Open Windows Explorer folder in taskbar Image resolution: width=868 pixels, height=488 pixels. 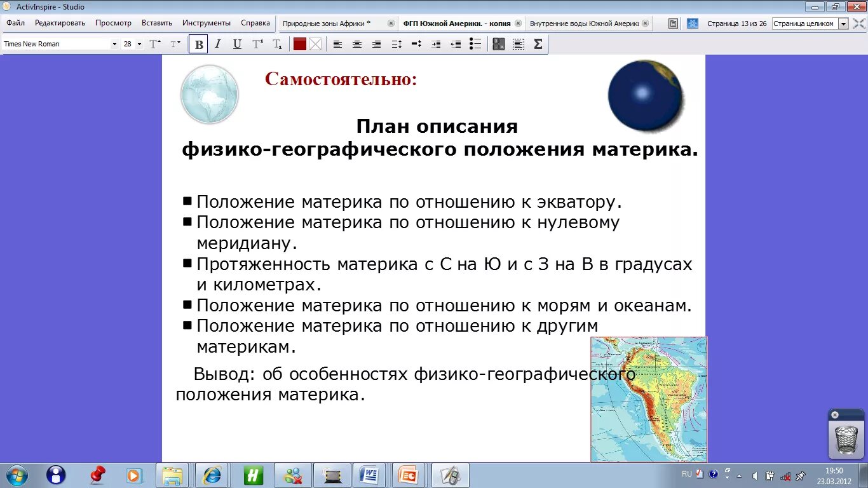(x=172, y=475)
